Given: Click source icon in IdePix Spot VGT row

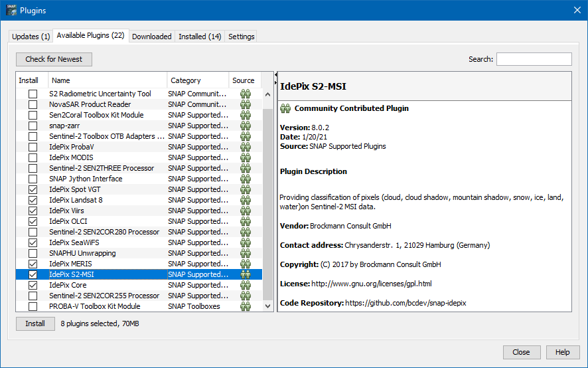Looking at the screenshot, I should point(246,189).
